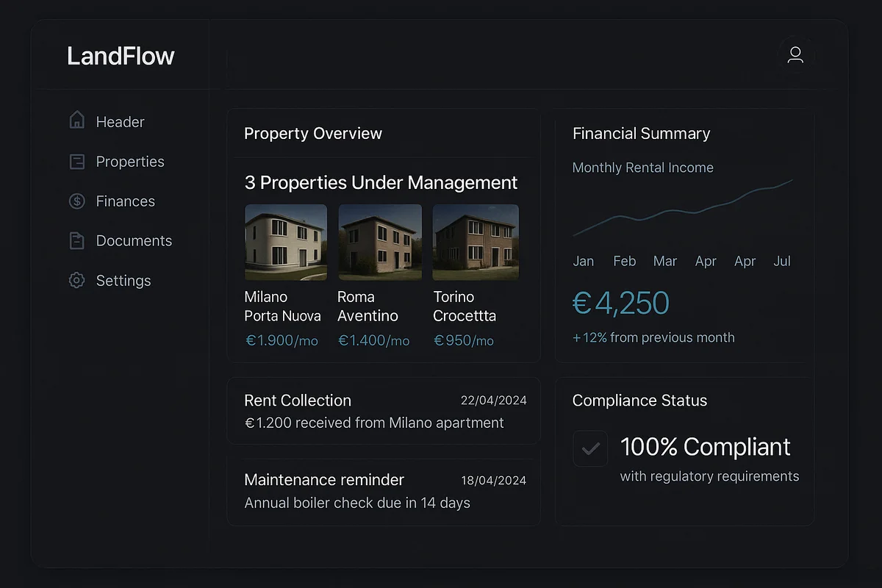
Task: Click the LandFlow logo
Action: coord(121,56)
